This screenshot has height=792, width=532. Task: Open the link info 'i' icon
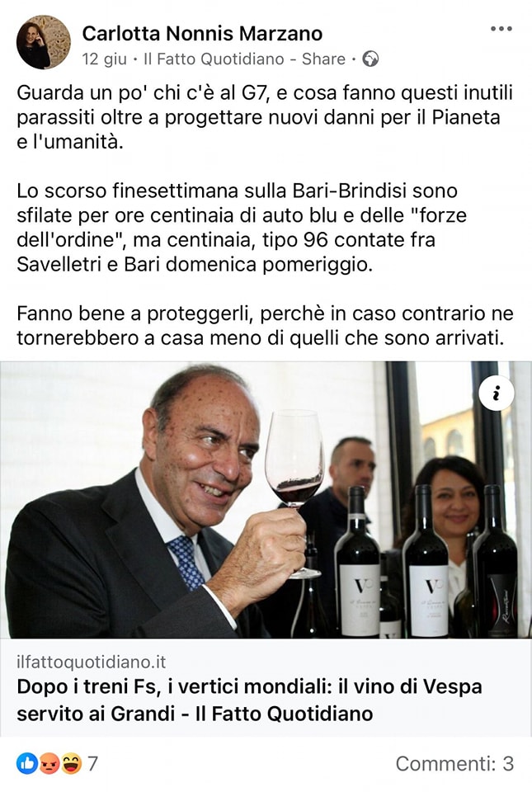[x=497, y=393]
